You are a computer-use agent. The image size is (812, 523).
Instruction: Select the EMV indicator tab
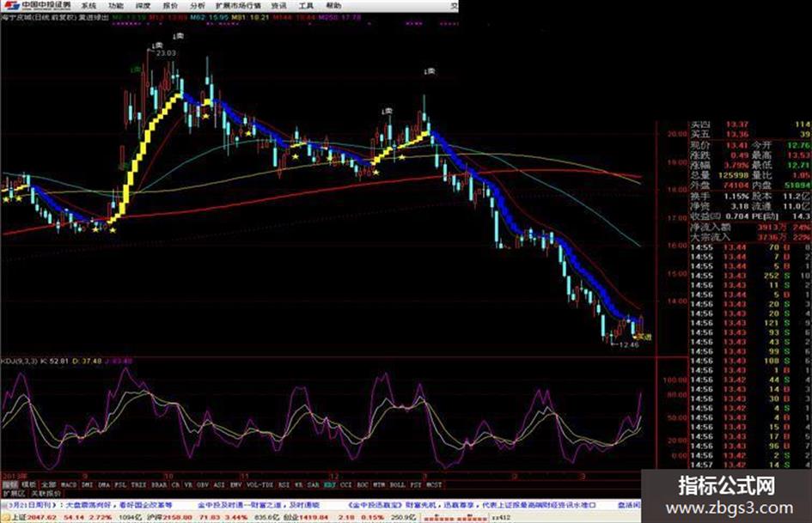[235, 484]
